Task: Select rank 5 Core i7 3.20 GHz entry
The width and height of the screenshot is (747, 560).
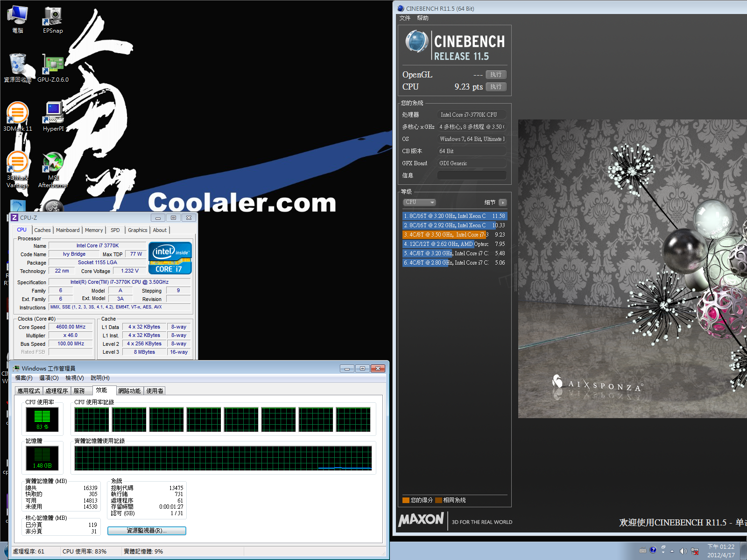Action: [x=455, y=253]
